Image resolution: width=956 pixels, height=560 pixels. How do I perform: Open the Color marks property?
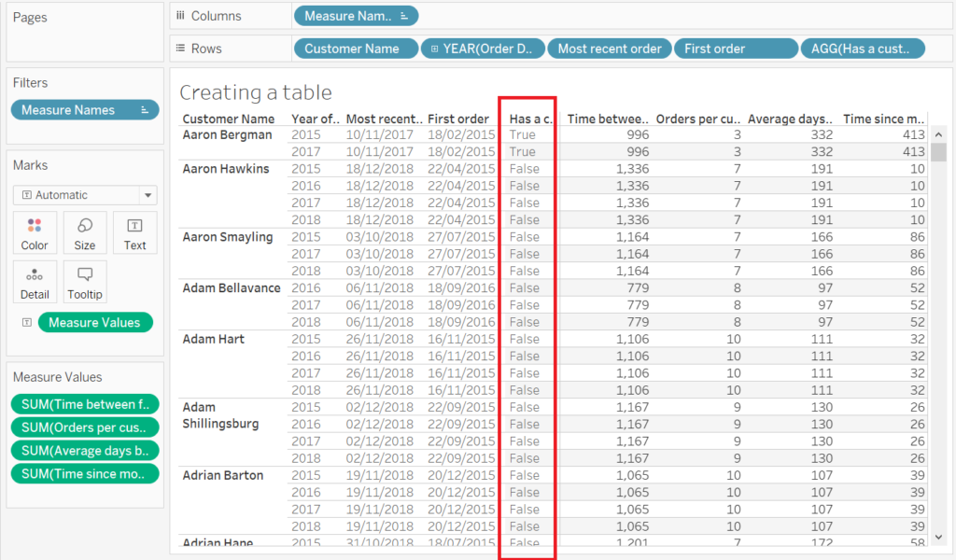click(35, 232)
